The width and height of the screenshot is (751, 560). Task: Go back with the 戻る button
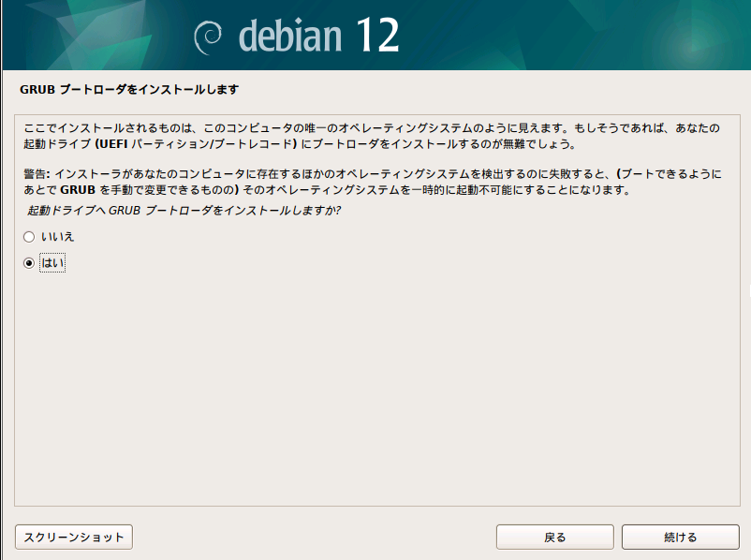coord(554,537)
